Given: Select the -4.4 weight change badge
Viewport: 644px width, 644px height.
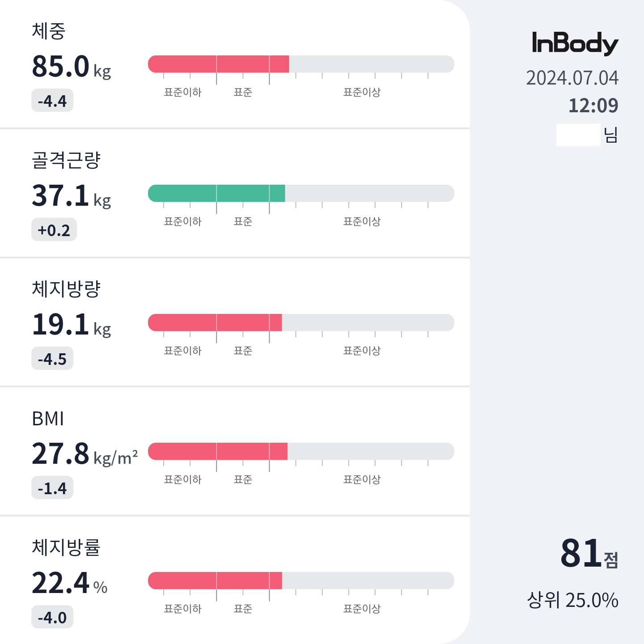Looking at the screenshot, I should coord(52,101).
